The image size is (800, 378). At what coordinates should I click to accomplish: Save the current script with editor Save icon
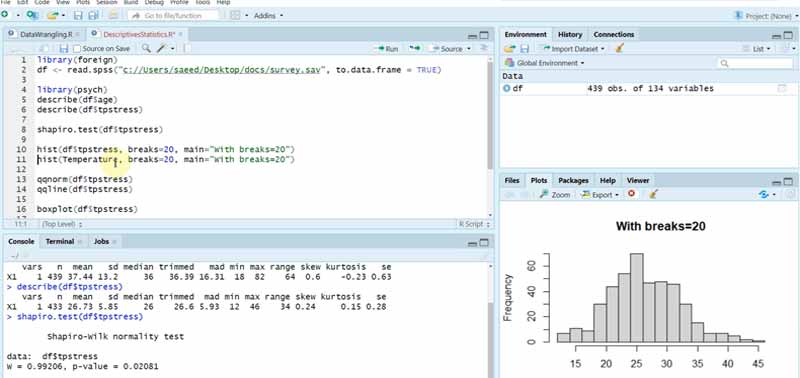[x=64, y=48]
